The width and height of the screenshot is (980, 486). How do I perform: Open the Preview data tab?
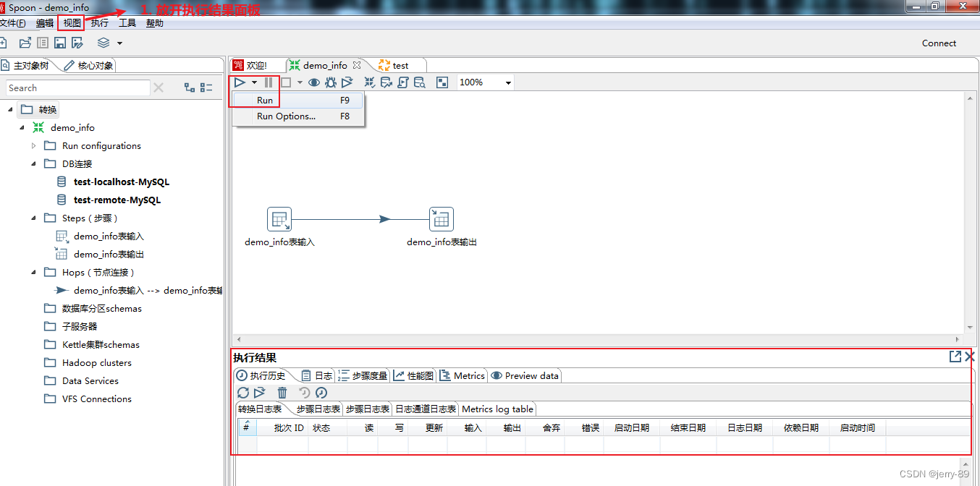click(x=525, y=375)
